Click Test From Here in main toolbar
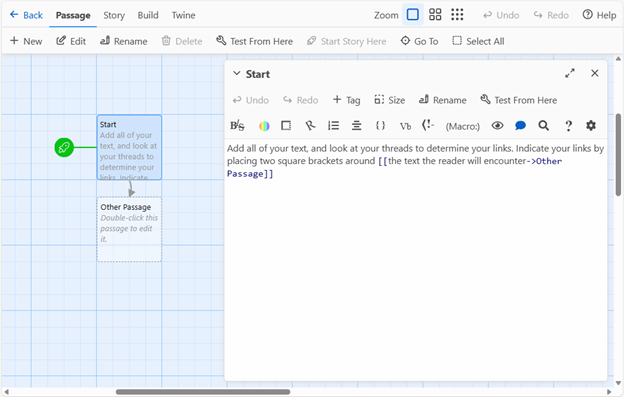 pyautogui.click(x=254, y=41)
